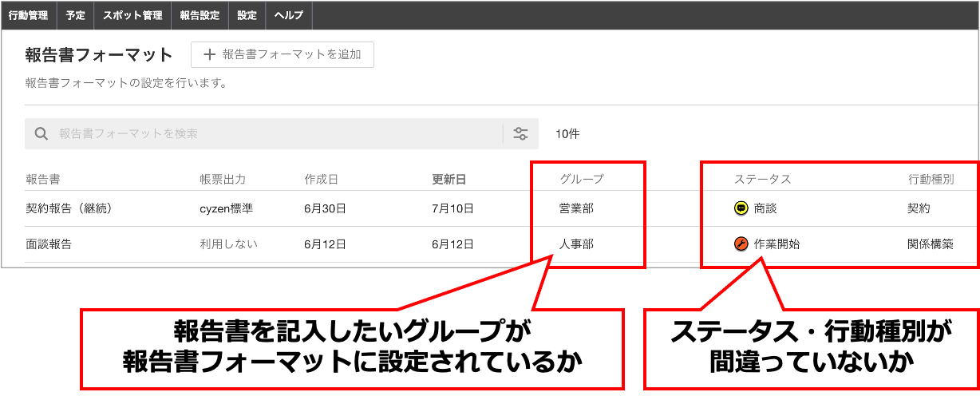Screen dimensions: 980x396
Task: Click the 契約 action type cell
Action: [x=919, y=208]
